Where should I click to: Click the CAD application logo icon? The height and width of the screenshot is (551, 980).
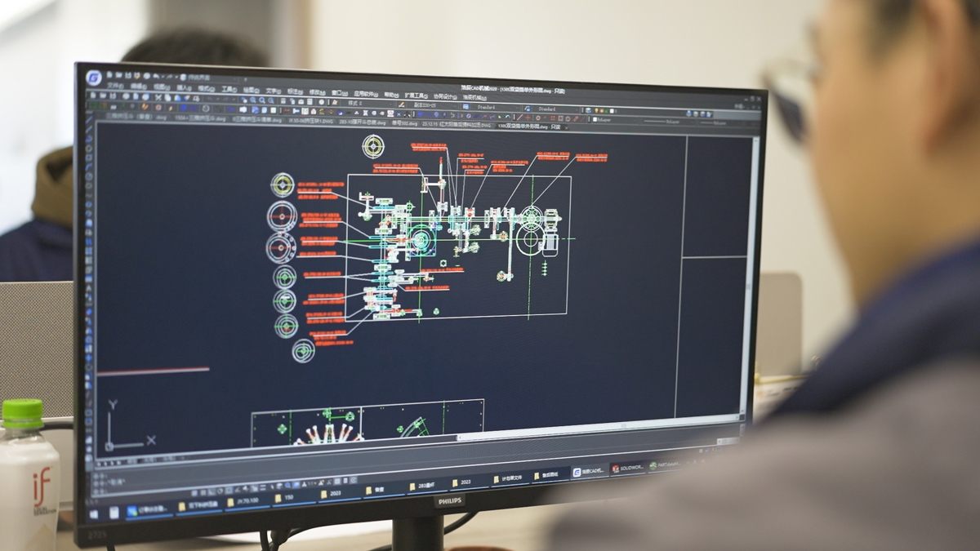pos(94,78)
